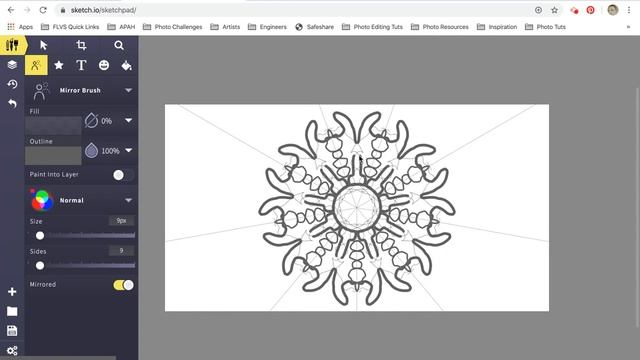
Task: Open FLVS Quick Links bookmark folder
Action: (70, 27)
